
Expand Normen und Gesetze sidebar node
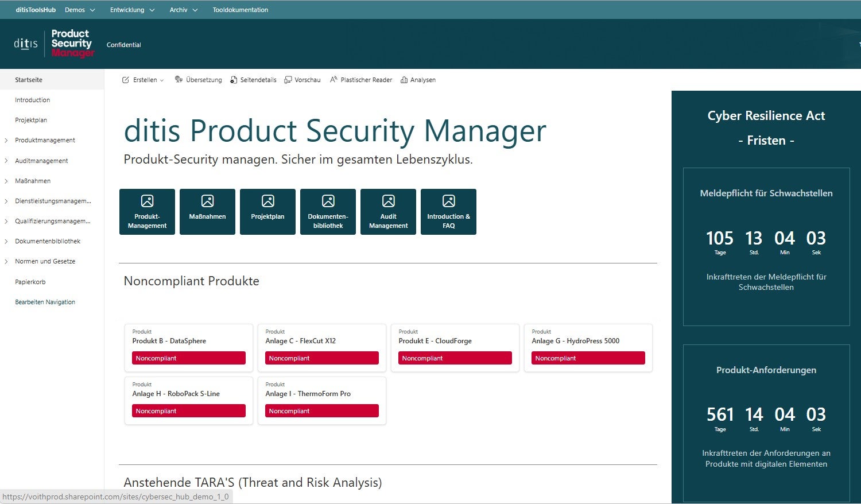tap(6, 261)
